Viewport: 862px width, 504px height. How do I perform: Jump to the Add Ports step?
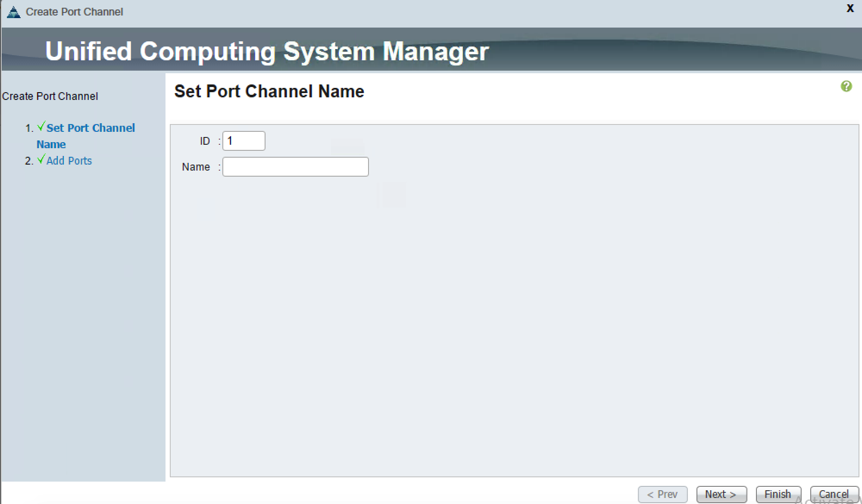69,161
